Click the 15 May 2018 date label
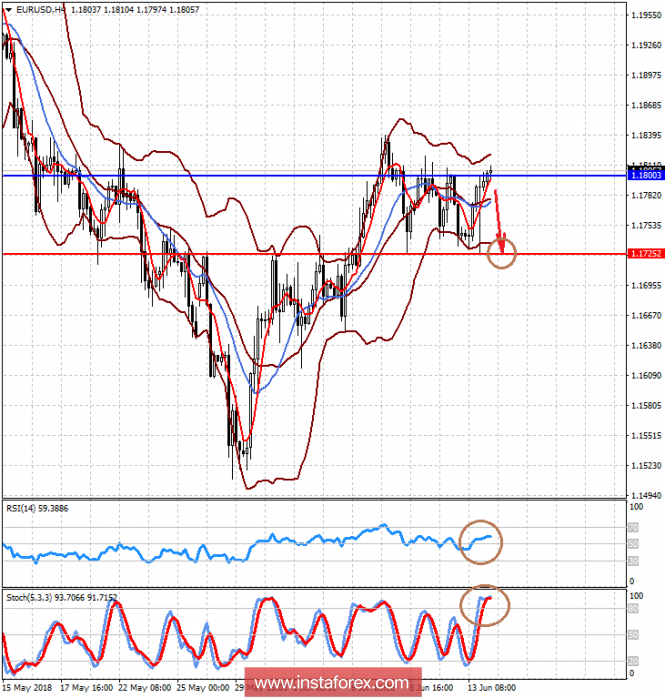 tap(29, 688)
